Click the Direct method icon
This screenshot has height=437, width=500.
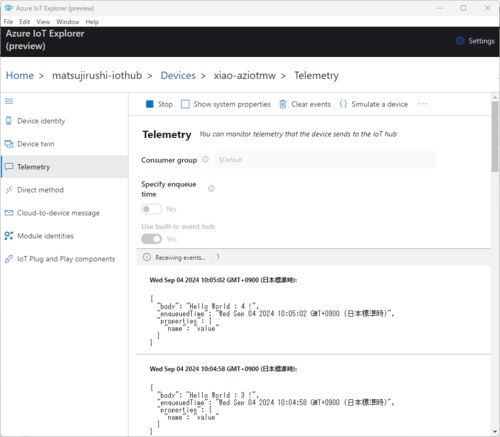(x=9, y=190)
